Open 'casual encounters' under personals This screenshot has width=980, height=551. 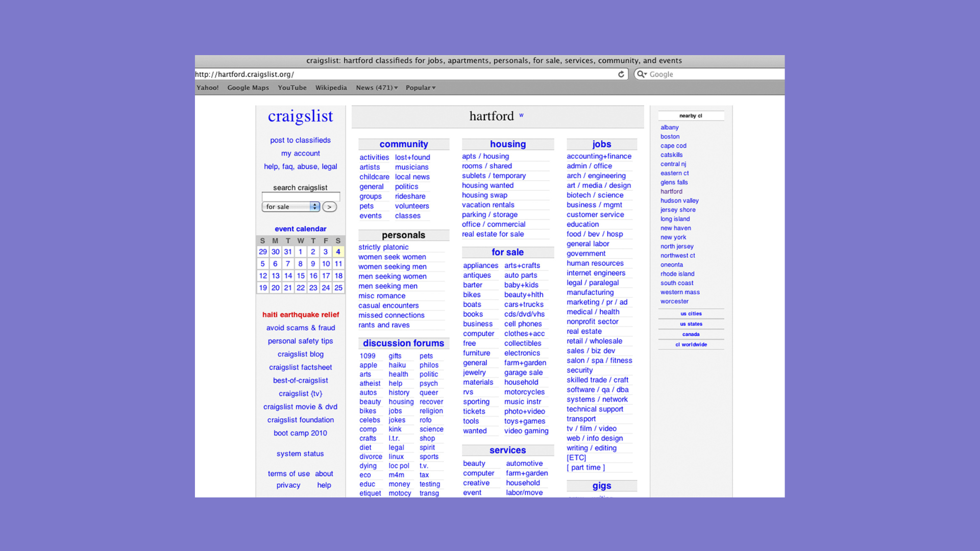[388, 305]
